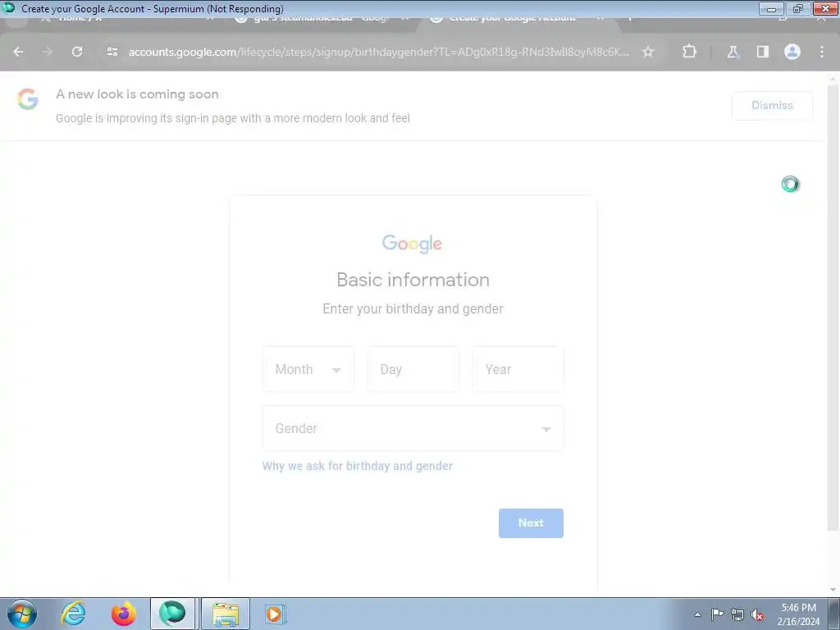The image size is (840, 630).
Task: Click the Google G logo in the banner
Action: (x=27, y=99)
